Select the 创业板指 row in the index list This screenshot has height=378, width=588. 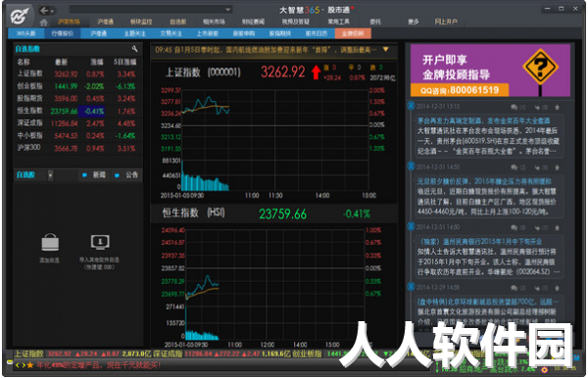click(x=76, y=86)
